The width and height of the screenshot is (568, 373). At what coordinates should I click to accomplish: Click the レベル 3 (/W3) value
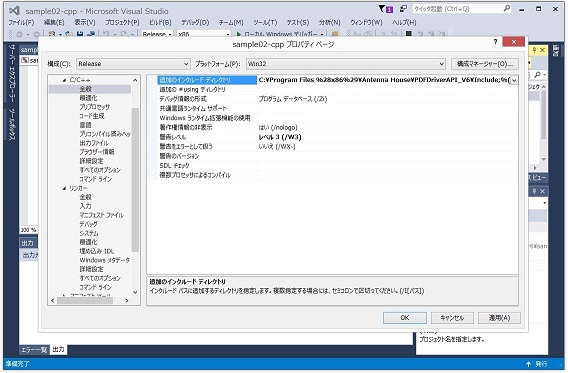coord(280,137)
